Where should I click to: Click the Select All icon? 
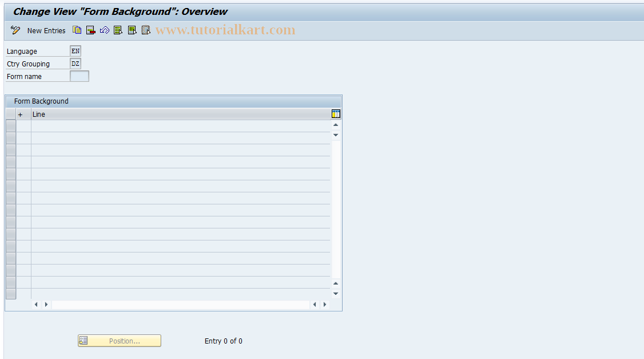[x=118, y=30]
